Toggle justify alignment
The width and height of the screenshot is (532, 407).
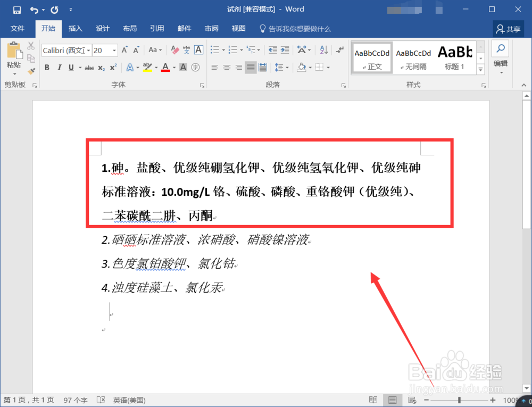point(250,67)
